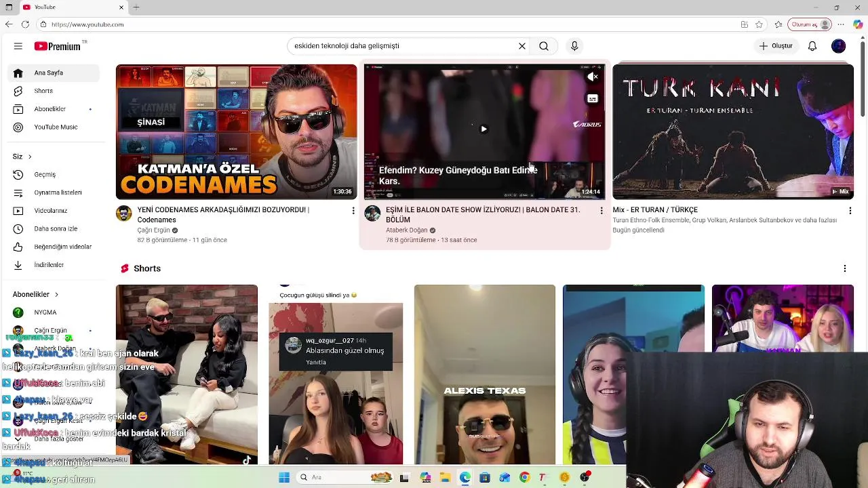This screenshot has height=488, width=868.
Task: Click the magnifier search button
Action: [544, 46]
